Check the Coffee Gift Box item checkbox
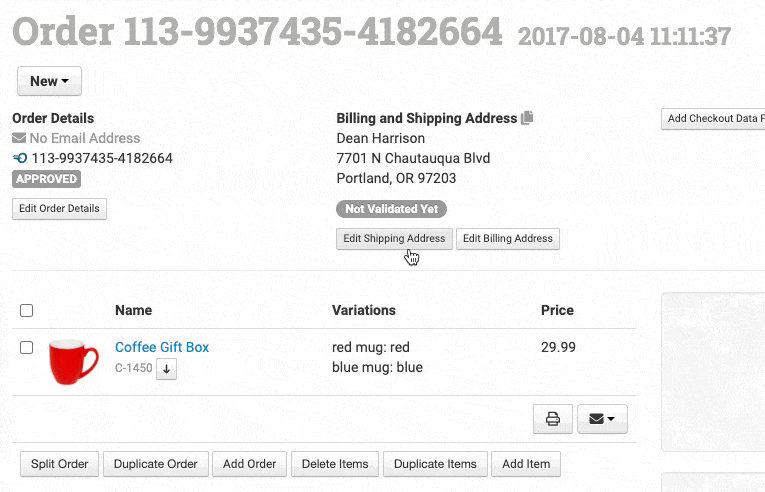Image resolution: width=765 pixels, height=492 pixels. click(x=27, y=347)
